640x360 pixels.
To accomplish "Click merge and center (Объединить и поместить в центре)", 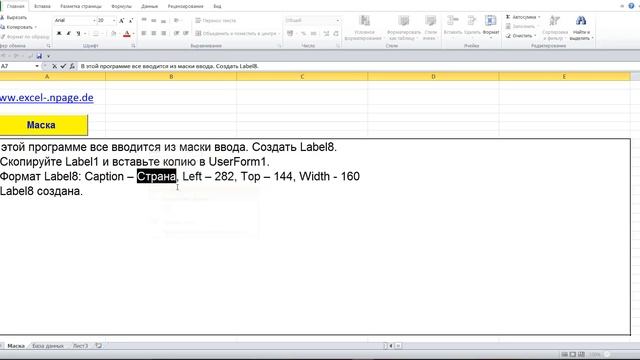I will click(x=237, y=33).
